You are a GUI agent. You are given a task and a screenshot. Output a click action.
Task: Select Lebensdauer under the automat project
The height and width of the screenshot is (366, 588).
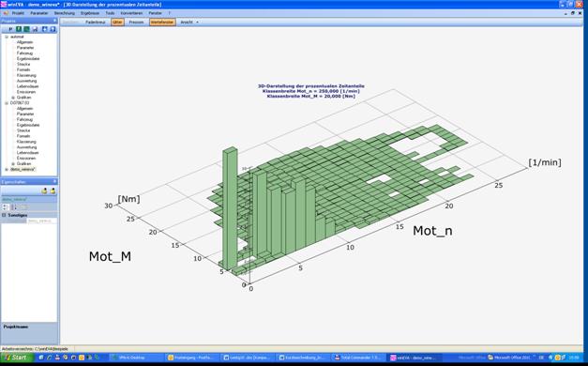point(28,86)
